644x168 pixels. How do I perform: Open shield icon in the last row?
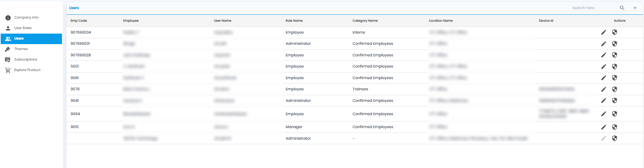point(614,138)
